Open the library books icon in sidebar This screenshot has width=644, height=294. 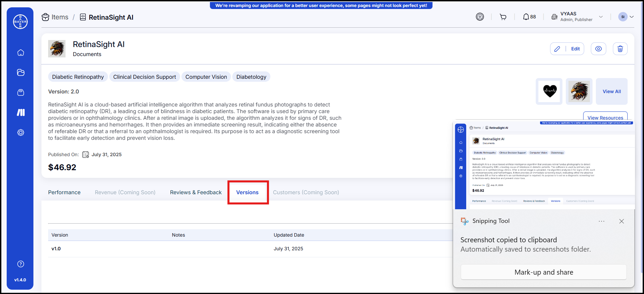pos(21,112)
